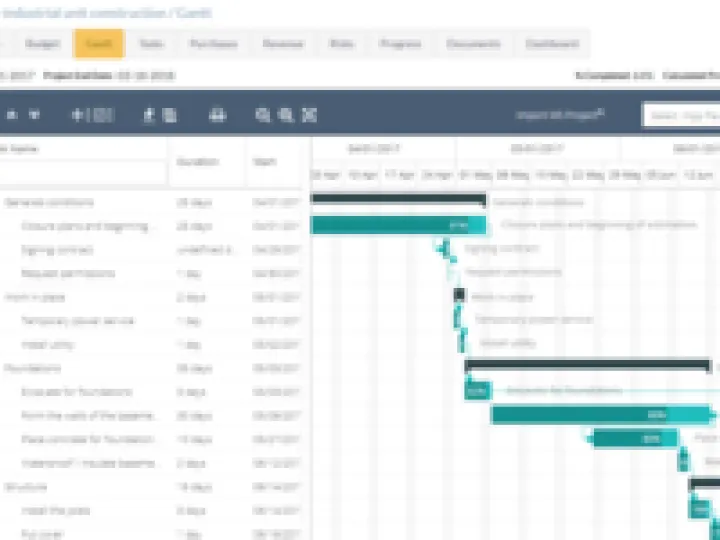The image size is (720, 540).
Task: Open the Purchases tab
Action: (x=214, y=44)
